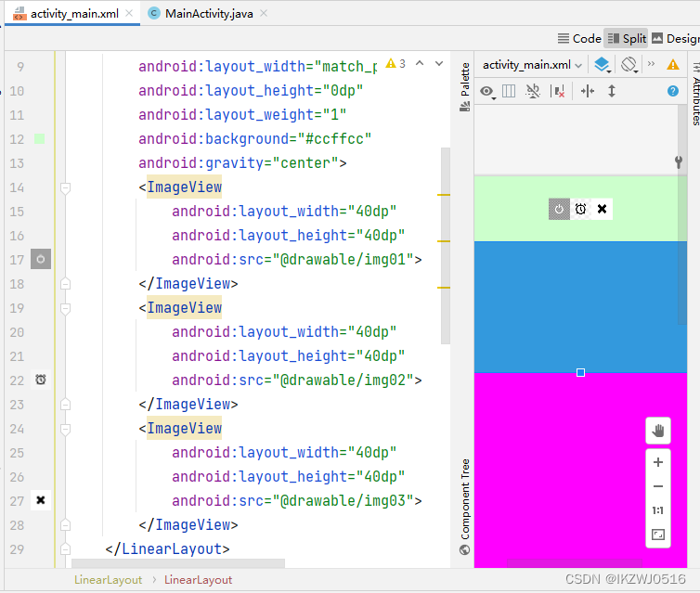Click the clear all constraints icon

pyautogui.click(x=558, y=92)
